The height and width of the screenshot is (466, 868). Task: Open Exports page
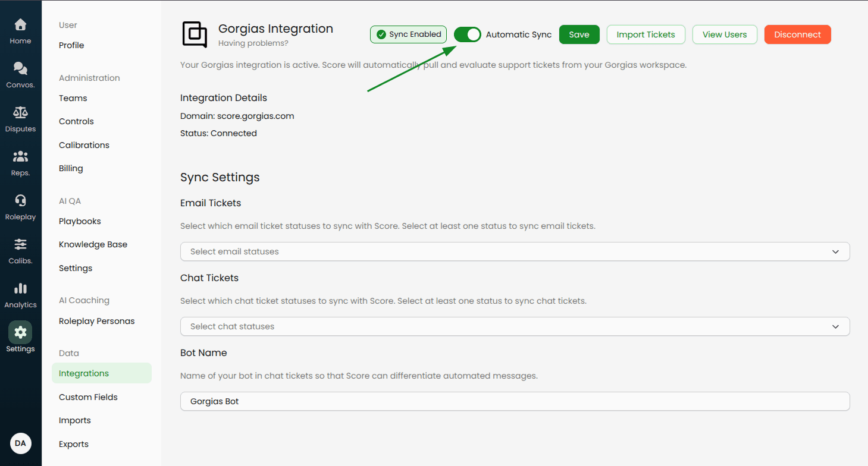click(x=74, y=444)
